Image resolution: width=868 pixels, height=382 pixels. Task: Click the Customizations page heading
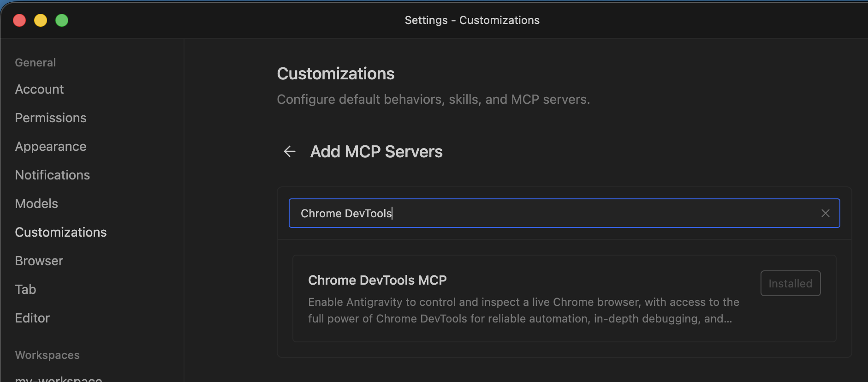[x=336, y=74]
